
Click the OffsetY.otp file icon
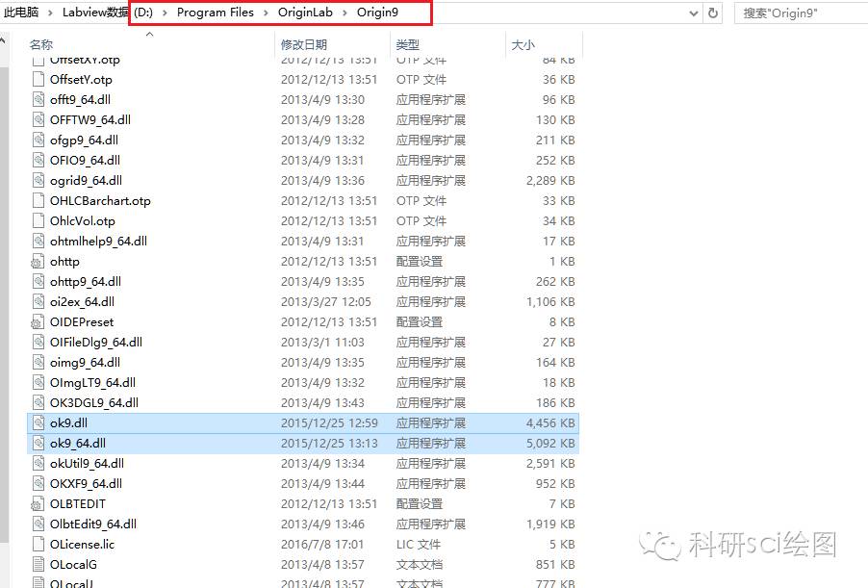point(38,80)
